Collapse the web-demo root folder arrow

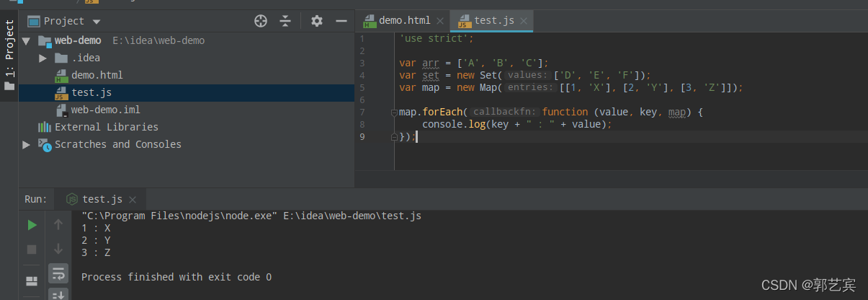click(x=27, y=40)
